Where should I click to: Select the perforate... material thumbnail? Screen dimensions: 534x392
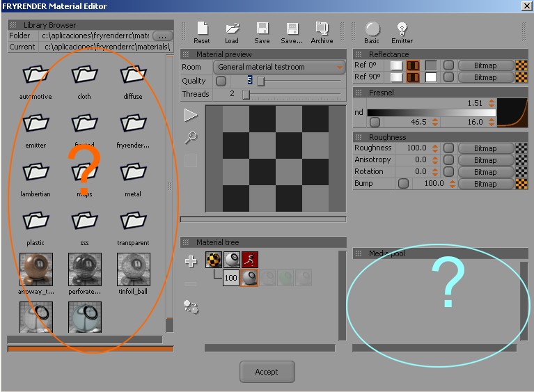[x=85, y=269]
